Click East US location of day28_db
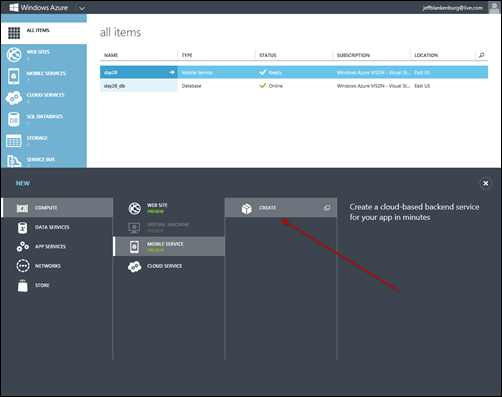The width and height of the screenshot is (502, 397). (x=422, y=86)
